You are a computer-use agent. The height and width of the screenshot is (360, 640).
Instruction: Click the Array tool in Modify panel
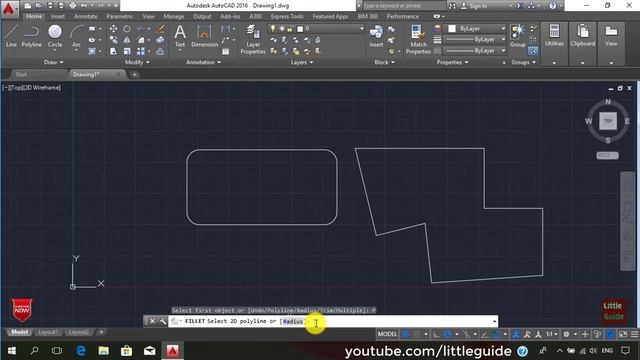tap(140, 51)
